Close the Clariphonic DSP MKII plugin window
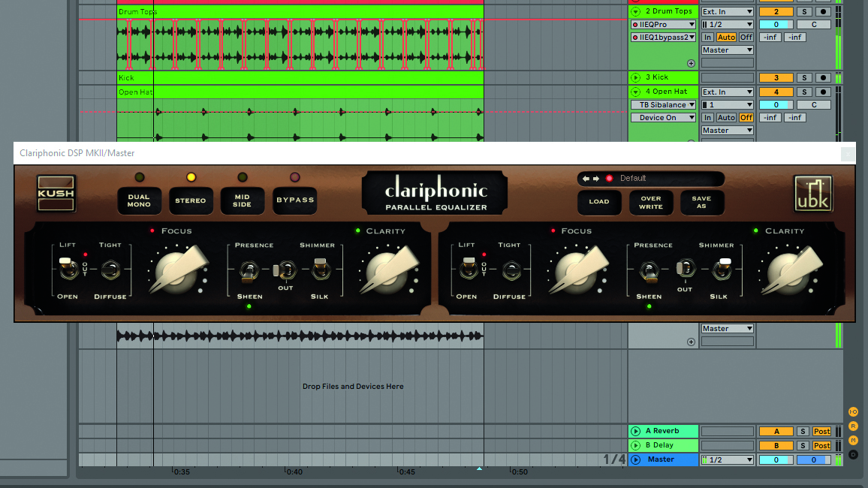 (x=848, y=154)
